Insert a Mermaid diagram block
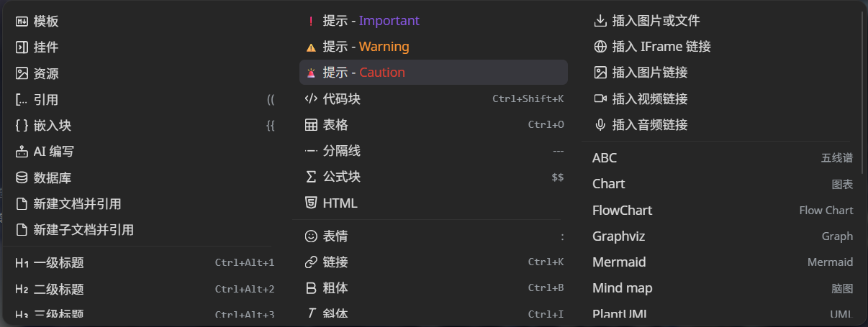This screenshot has width=868, height=327. [x=619, y=262]
